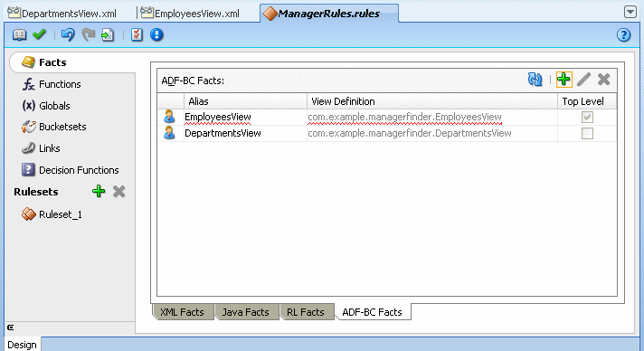The width and height of the screenshot is (644, 351).
Task: Delete the selected fact with the gray X icon
Action: pos(604,80)
